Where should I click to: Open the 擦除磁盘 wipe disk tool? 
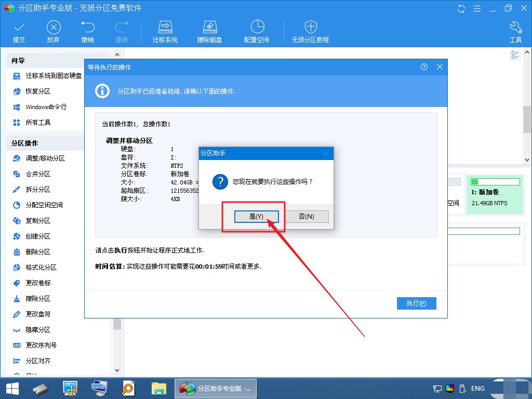(210, 32)
